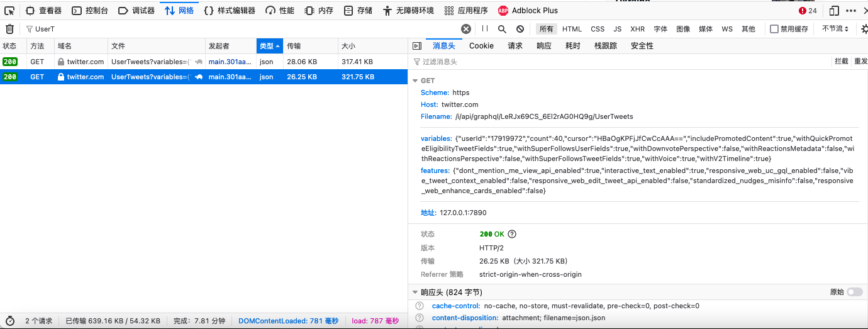Collapse the 响应头 section
Screen dimensions: 868x329
(415, 293)
